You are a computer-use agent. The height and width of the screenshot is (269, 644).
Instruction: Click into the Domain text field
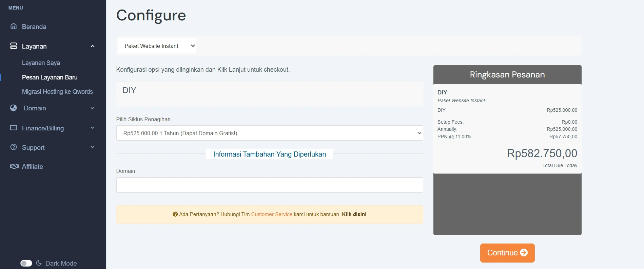pos(269,185)
